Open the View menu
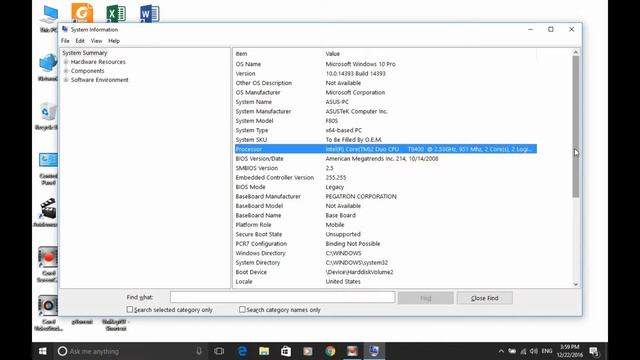 [x=96, y=41]
